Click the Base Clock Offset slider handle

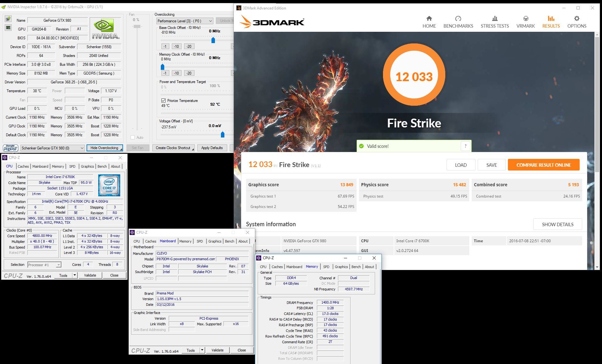point(213,40)
